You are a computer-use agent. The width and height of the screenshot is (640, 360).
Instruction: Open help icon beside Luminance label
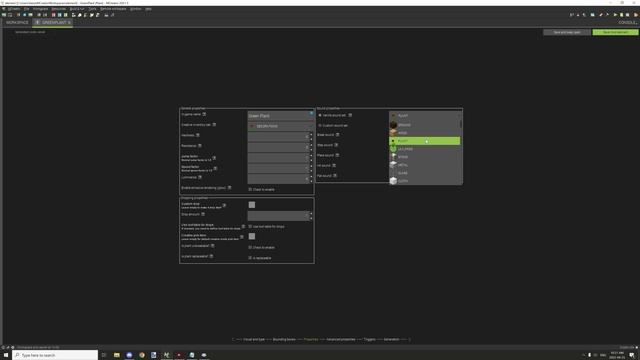pyautogui.click(x=200, y=177)
